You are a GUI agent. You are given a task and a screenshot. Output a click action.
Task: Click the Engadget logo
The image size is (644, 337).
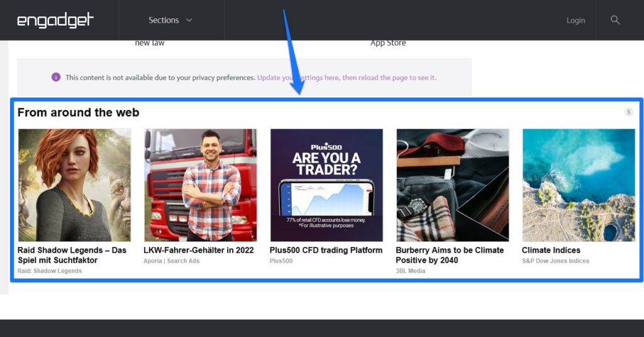click(55, 20)
